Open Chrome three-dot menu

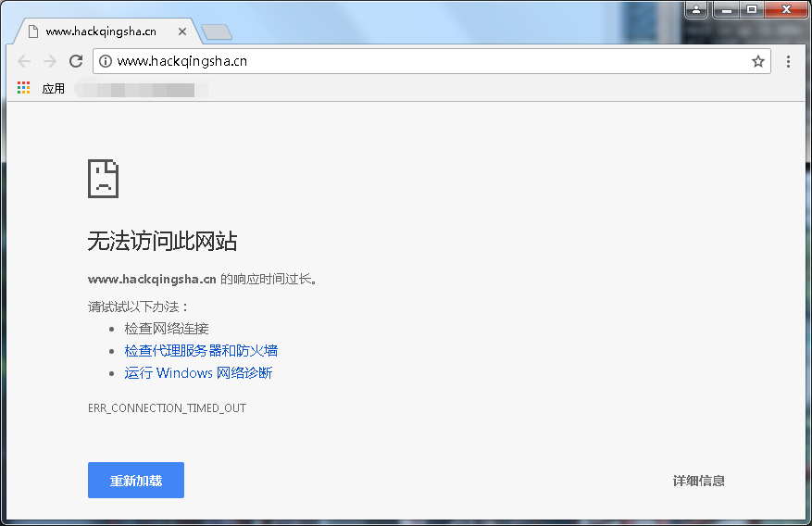(788, 61)
